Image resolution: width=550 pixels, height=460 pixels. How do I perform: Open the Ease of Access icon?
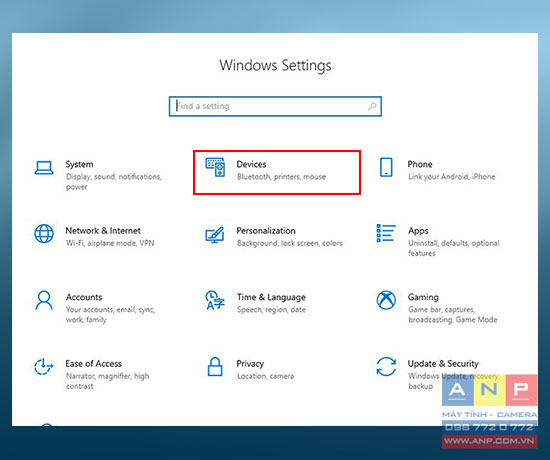point(43,366)
